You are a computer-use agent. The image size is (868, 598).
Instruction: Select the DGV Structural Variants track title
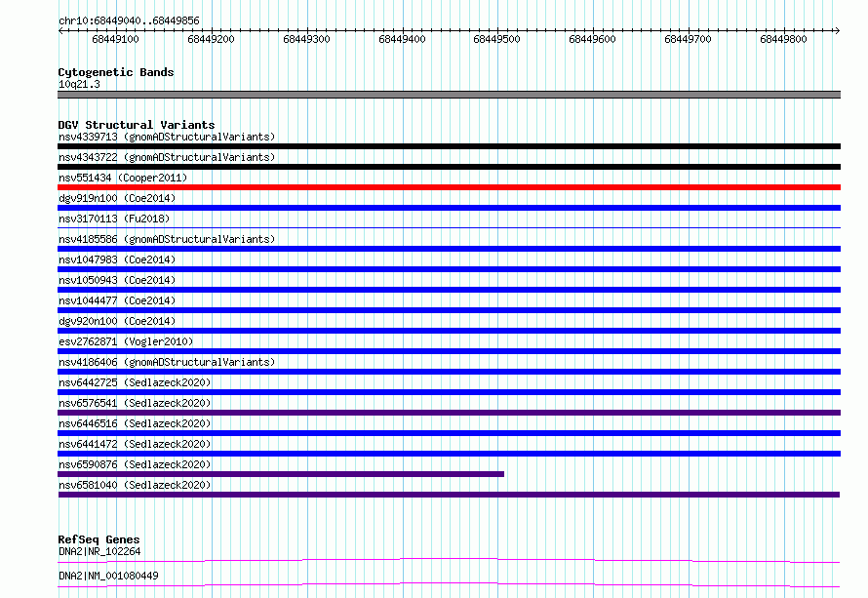[x=137, y=125]
